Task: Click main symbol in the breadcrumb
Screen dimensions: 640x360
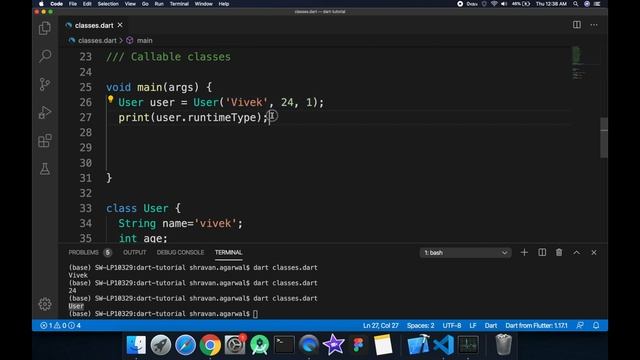Action: 144,40
